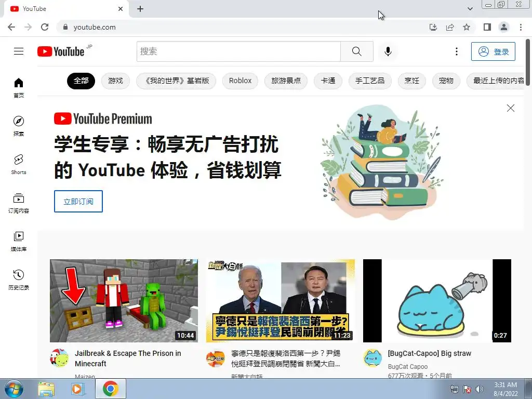Reload the page
The image size is (532, 399).
pyautogui.click(x=45, y=27)
